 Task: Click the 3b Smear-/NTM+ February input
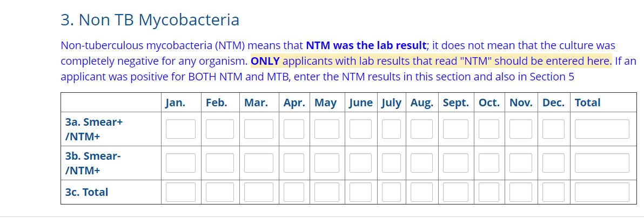click(220, 163)
